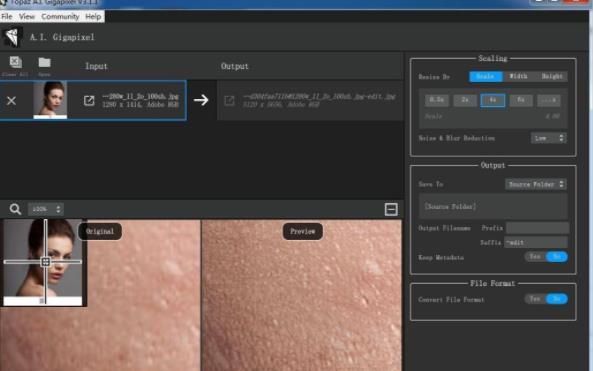Open the Community menu
This screenshot has width=593, height=371.
coord(60,17)
